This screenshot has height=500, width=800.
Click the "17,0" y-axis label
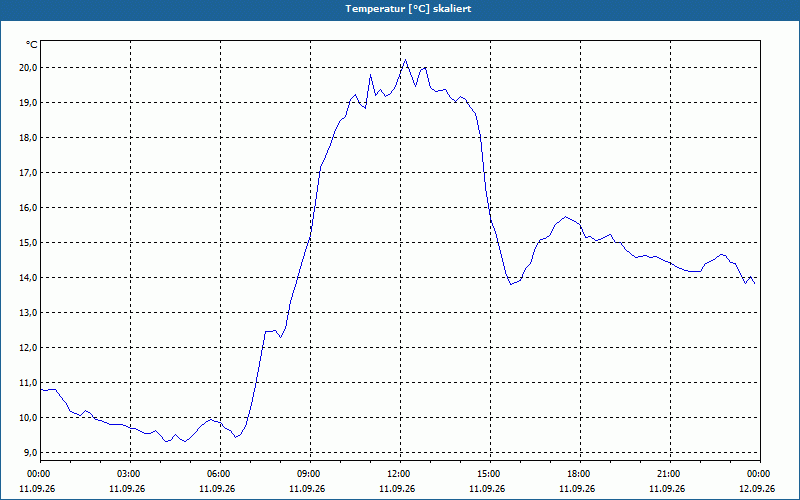click(x=28, y=172)
